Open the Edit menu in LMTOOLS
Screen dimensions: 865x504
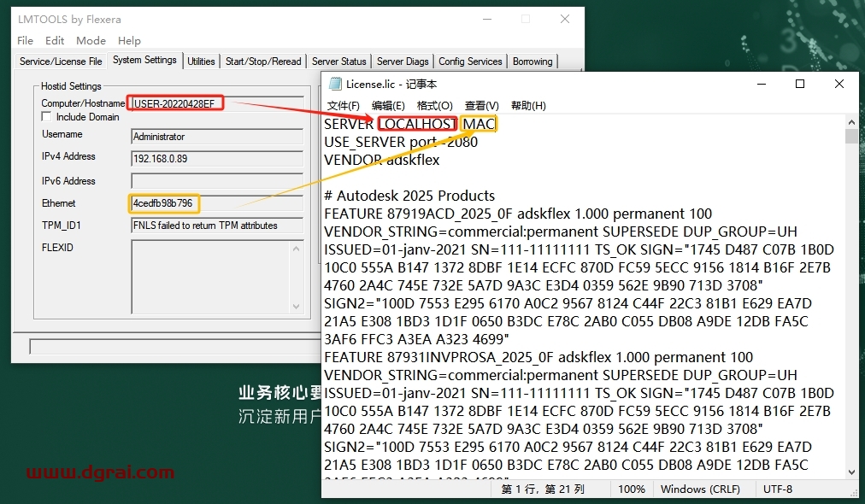pos(55,41)
